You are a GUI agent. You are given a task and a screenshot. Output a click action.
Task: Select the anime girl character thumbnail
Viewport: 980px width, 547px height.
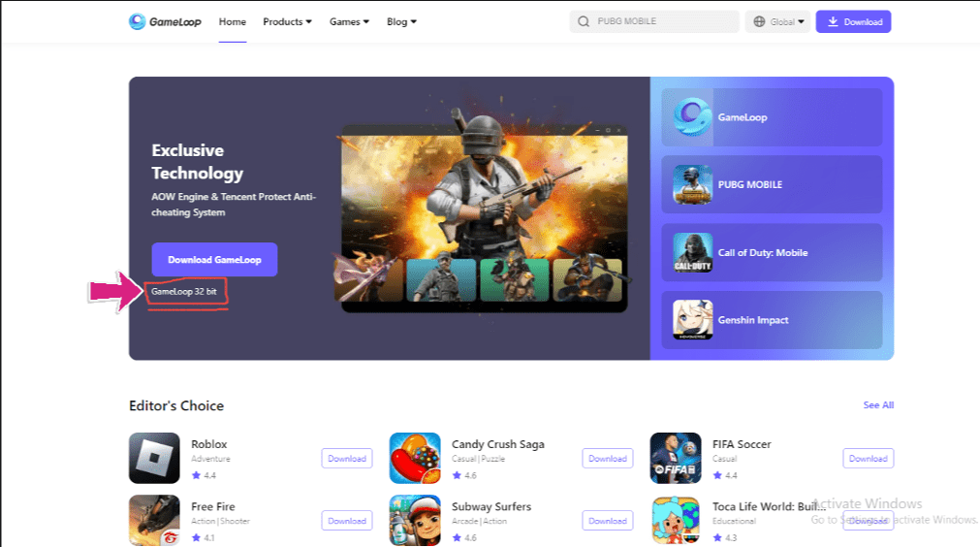tap(368, 276)
